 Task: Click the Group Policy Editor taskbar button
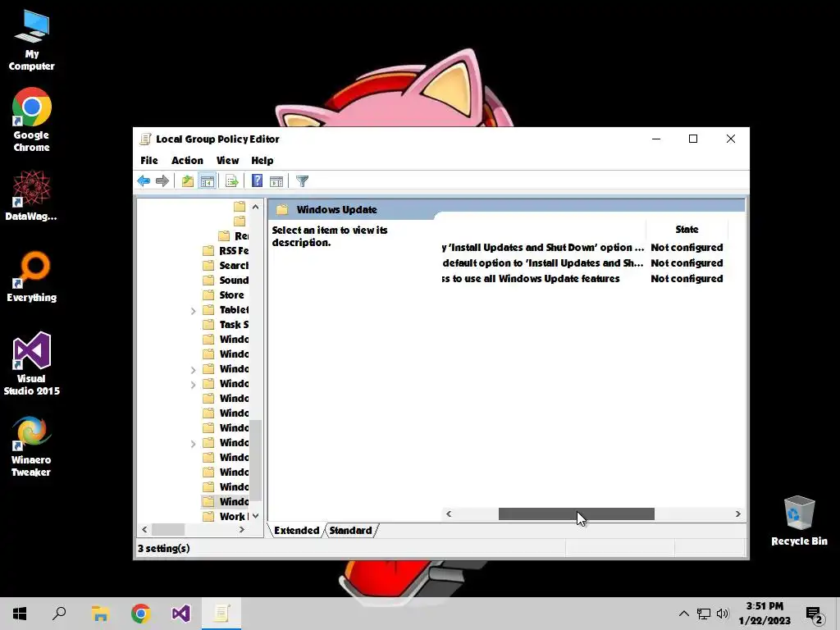[221, 614]
